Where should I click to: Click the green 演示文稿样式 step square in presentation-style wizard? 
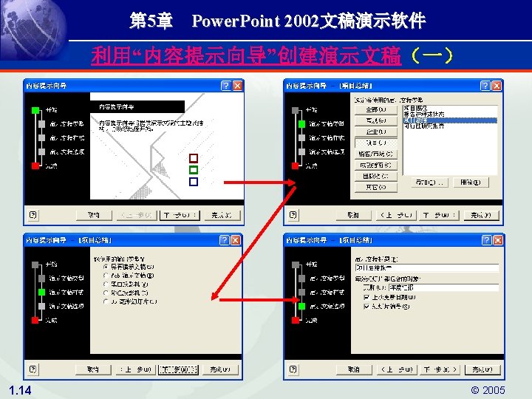pyautogui.click(x=41, y=292)
